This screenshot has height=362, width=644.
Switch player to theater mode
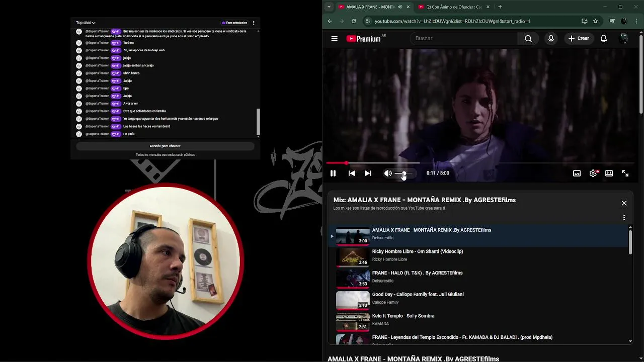[609, 173]
